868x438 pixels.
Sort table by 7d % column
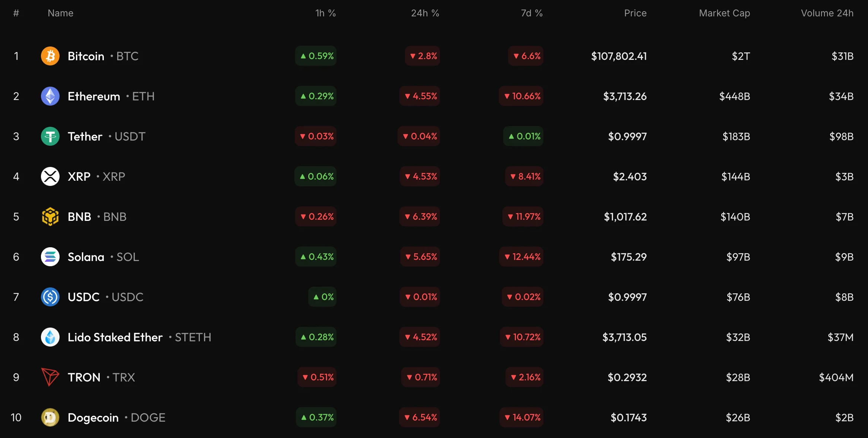(532, 13)
